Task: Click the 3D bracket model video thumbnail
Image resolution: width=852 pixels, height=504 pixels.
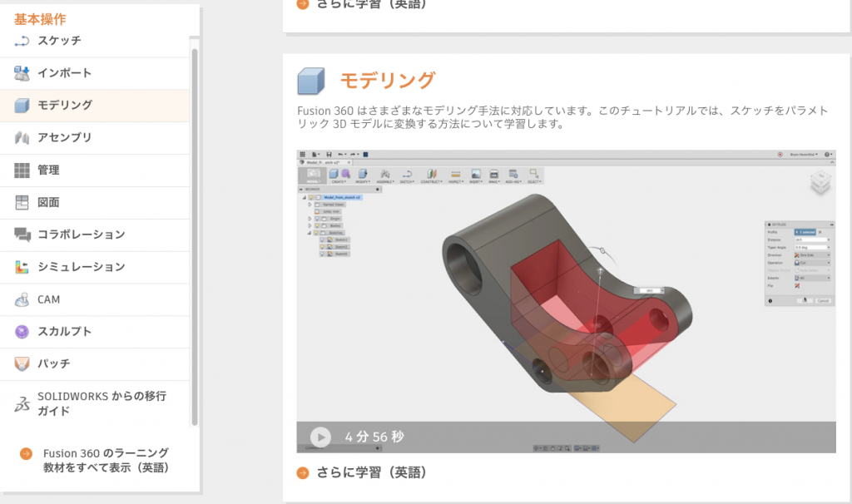Action: pos(566,301)
